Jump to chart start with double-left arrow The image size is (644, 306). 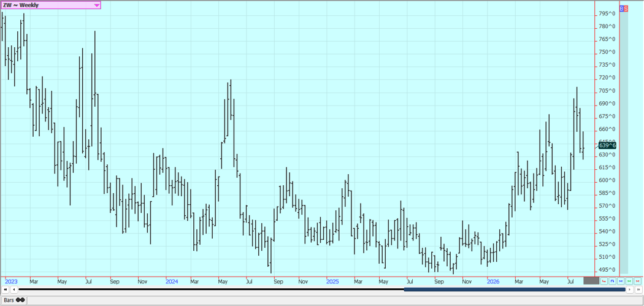tap(6, 289)
